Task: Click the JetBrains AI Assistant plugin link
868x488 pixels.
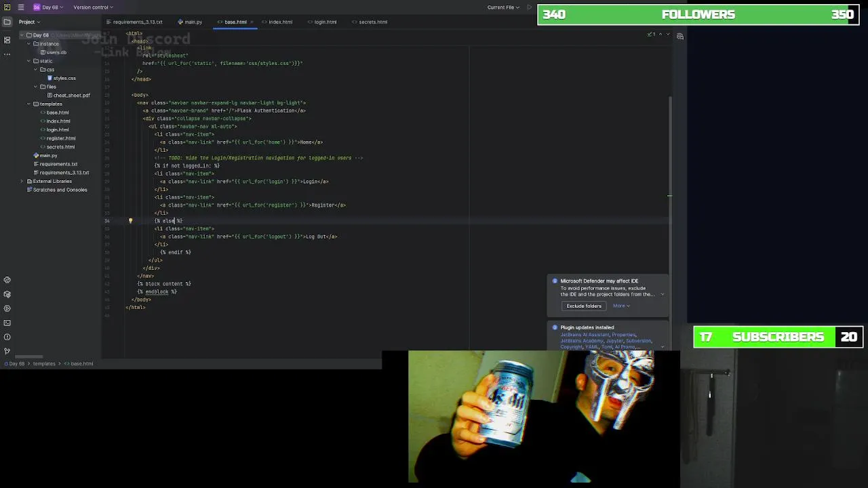Action: pos(585,334)
